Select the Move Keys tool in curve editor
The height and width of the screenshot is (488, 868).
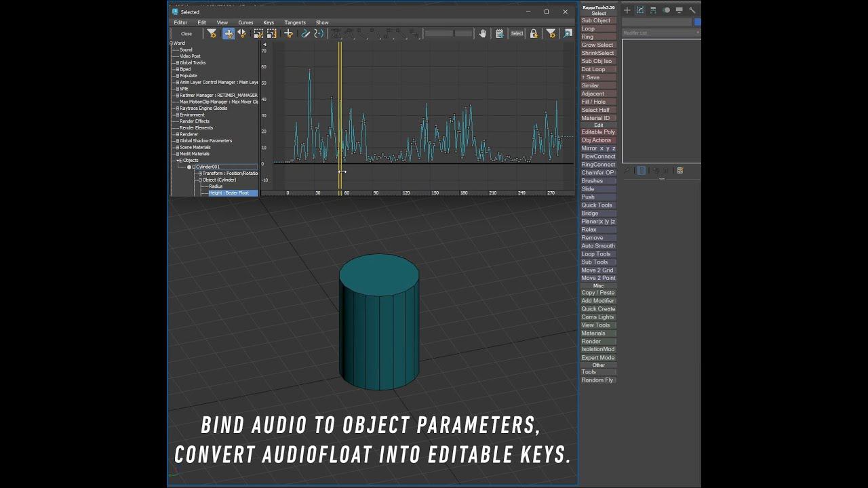pyautogui.click(x=229, y=33)
